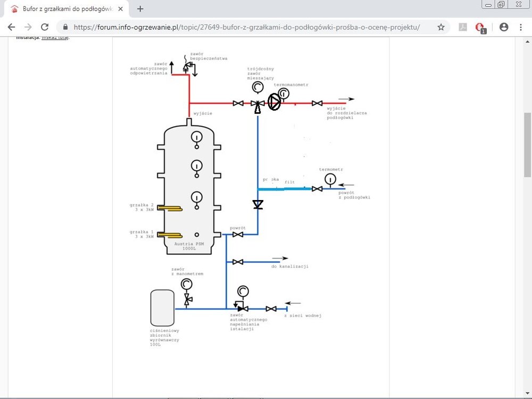This screenshot has height=399, width=532.
Task: Close the 'Bufor z grzałkami' tab
Action: [x=123, y=9]
